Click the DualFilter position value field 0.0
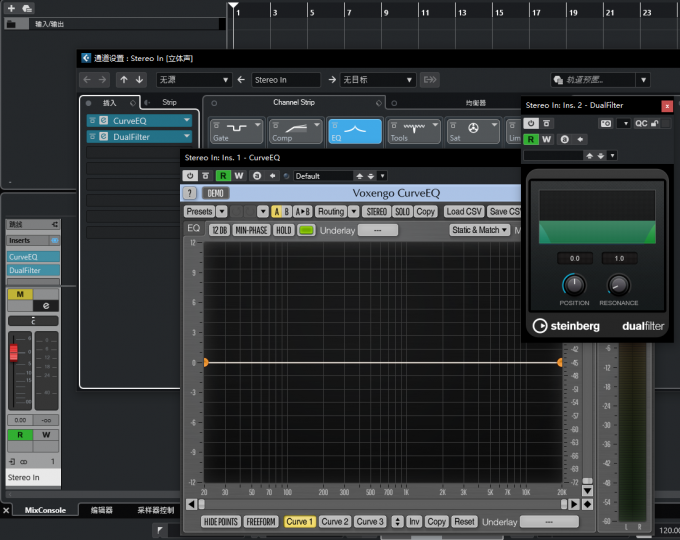Viewport: 680px width, 540px height. point(575,259)
